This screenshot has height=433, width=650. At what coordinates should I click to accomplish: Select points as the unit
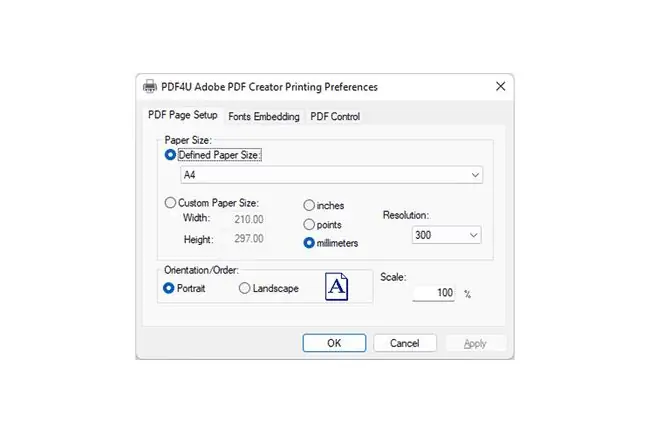[x=309, y=225]
